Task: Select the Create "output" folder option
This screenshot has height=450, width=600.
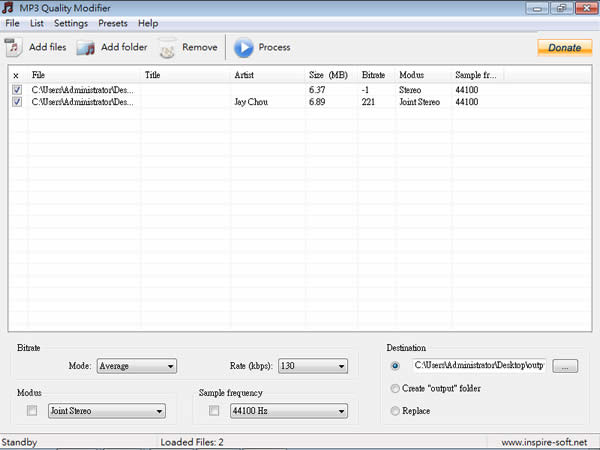Action: tap(397, 388)
